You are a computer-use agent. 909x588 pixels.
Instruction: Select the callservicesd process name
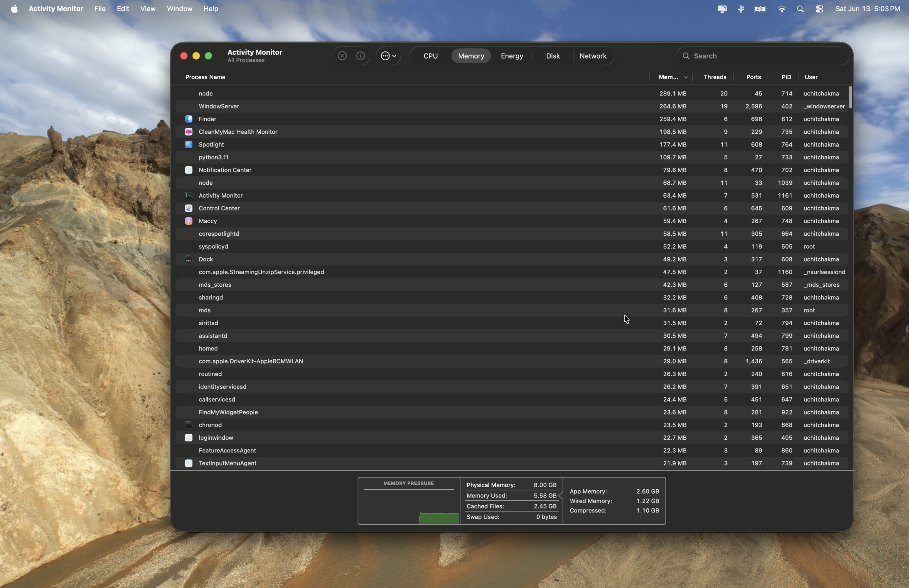(x=217, y=399)
